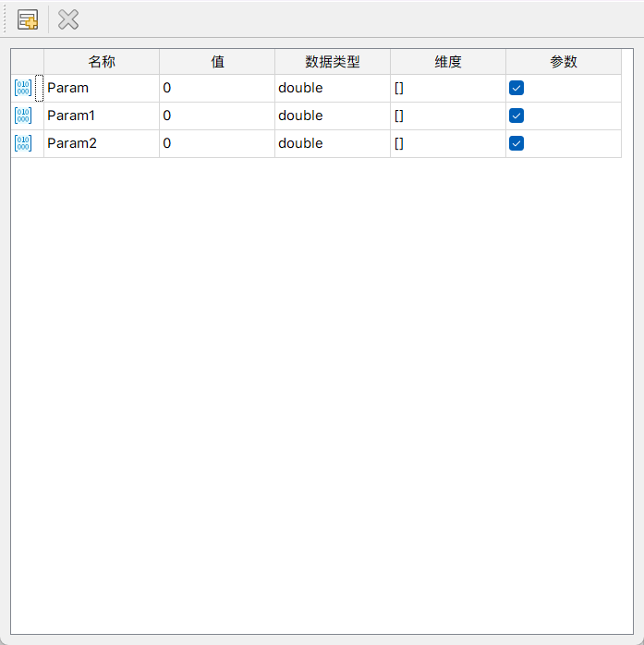The width and height of the screenshot is (644, 645).
Task: Select the binary data icon beside Param2
Action: [x=23, y=144]
